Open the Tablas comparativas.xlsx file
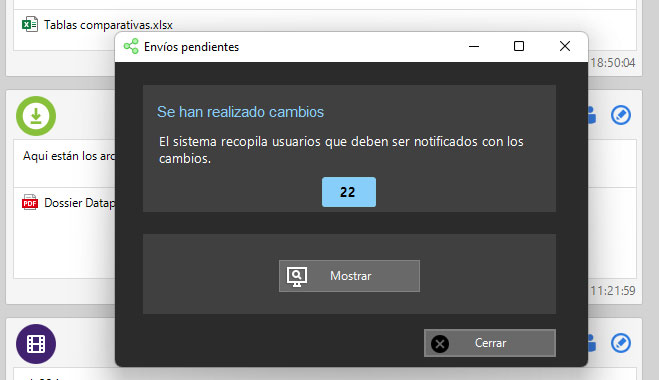This screenshot has height=380, width=659. pyautogui.click(x=108, y=25)
